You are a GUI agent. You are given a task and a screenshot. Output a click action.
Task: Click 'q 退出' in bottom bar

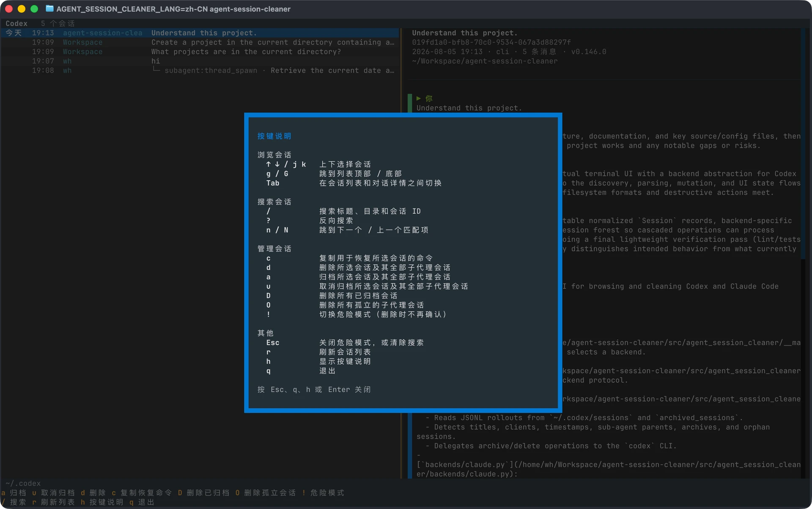point(142,502)
